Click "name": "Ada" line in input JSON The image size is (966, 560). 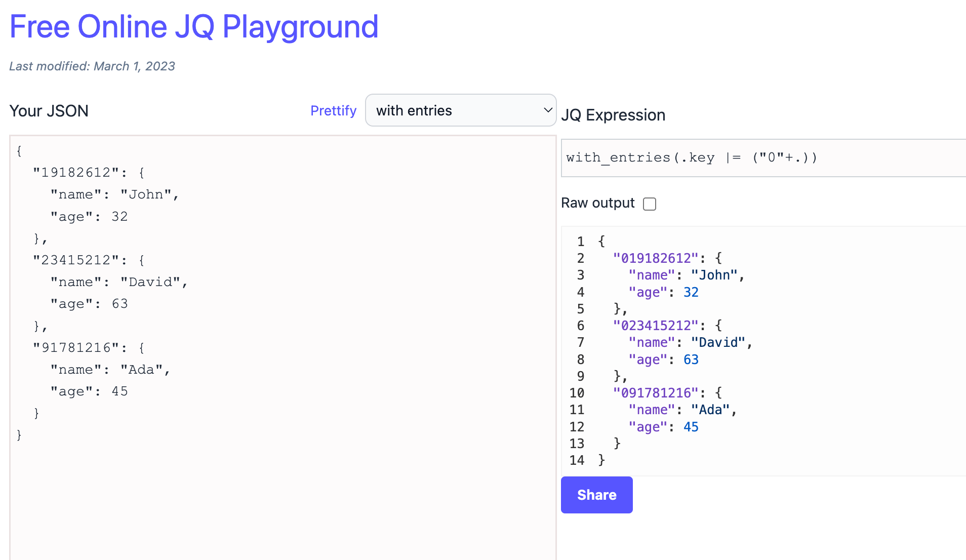click(110, 370)
